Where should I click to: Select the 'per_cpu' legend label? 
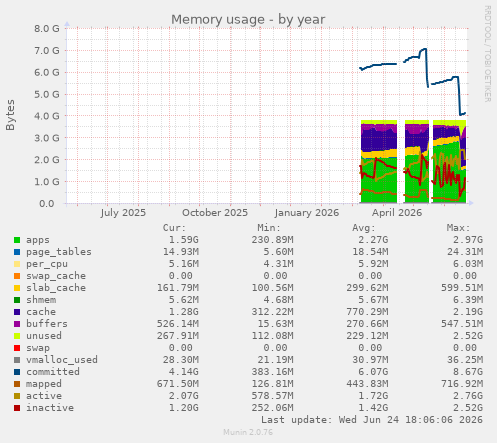pyautogui.click(x=47, y=264)
